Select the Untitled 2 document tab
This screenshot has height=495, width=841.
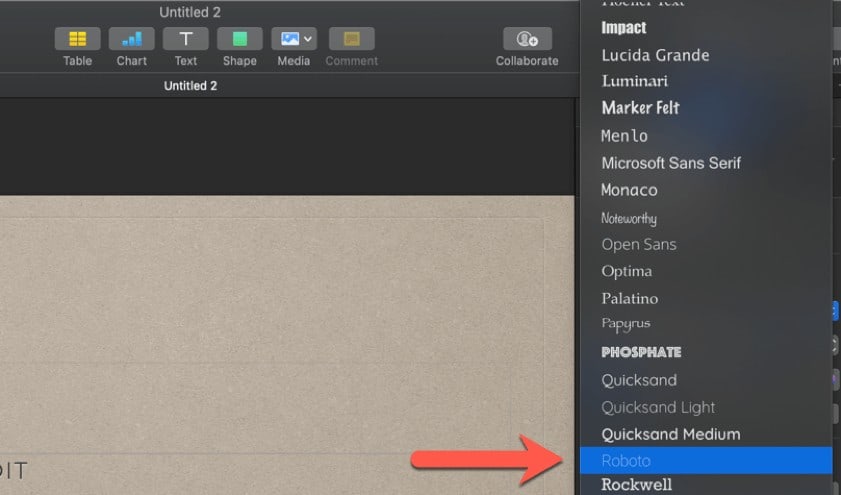[190, 86]
